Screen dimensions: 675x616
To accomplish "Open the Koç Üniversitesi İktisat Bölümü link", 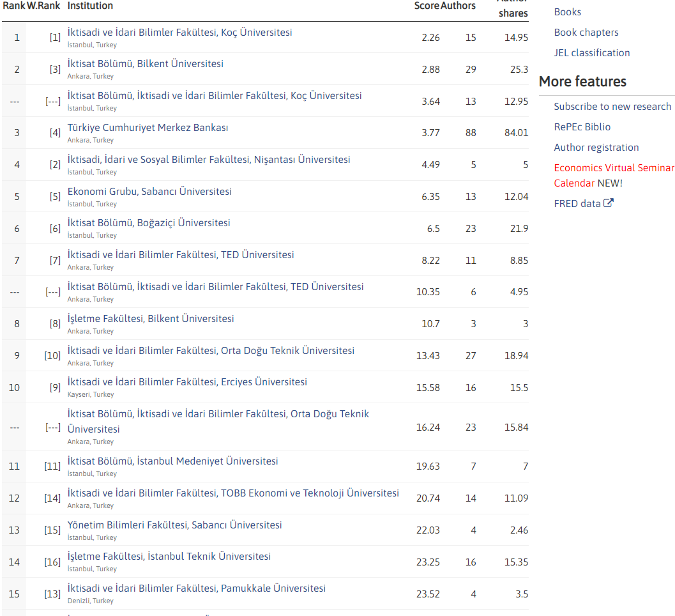I will point(215,96).
